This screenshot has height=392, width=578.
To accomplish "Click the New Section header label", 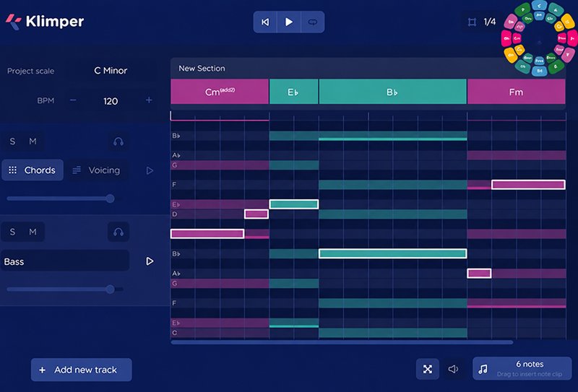I will coord(202,69).
